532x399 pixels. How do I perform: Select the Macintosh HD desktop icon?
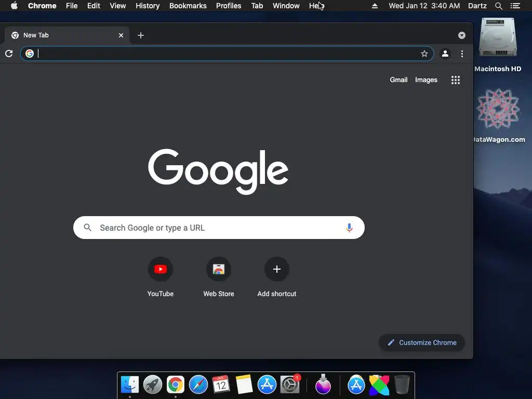pyautogui.click(x=498, y=45)
